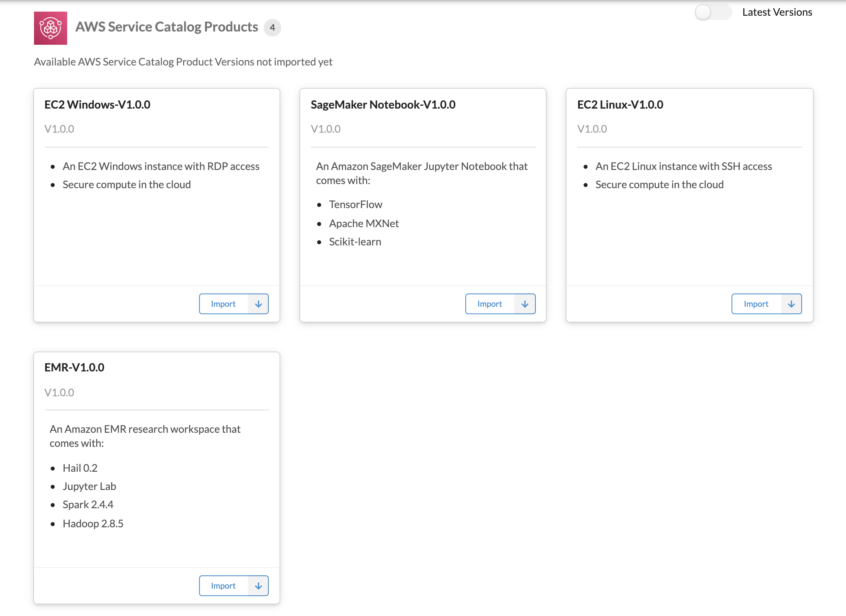
Task: Import the EMR-V1.0.0 product
Action: click(x=224, y=586)
